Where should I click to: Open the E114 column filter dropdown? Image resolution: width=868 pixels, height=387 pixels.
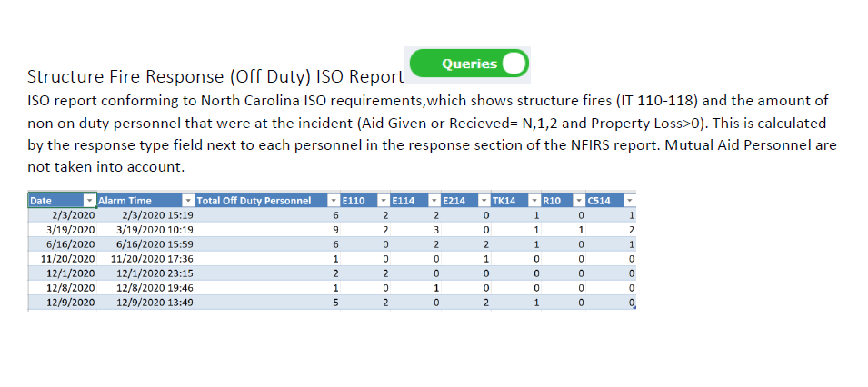[435, 201]
